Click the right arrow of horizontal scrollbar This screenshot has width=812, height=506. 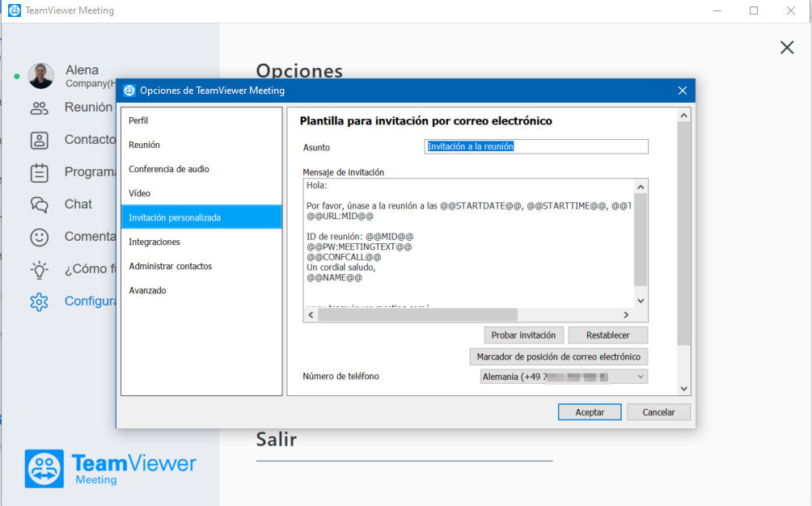tap(625, 314)
